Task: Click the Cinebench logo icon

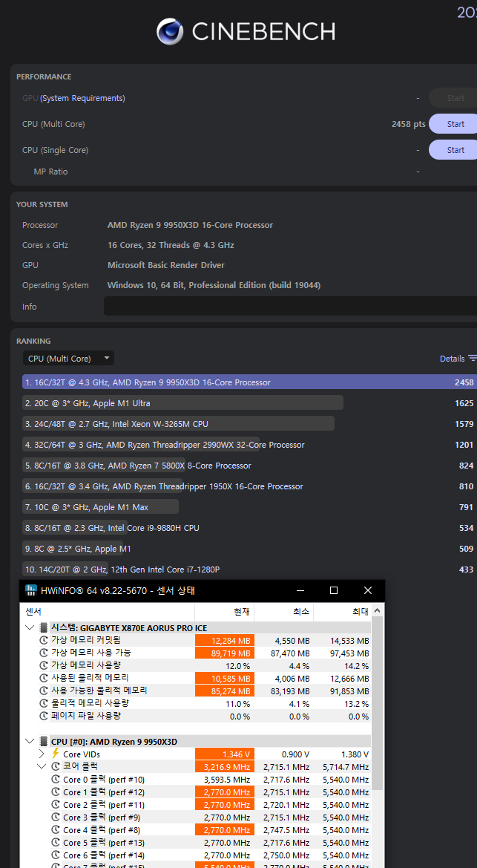Action: (170, 31)
